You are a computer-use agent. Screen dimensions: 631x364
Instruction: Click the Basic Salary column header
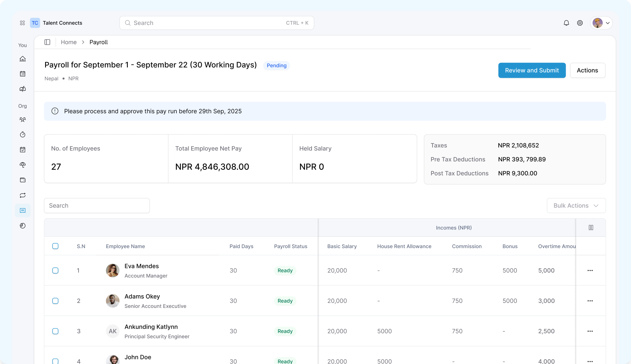[342, 246]
